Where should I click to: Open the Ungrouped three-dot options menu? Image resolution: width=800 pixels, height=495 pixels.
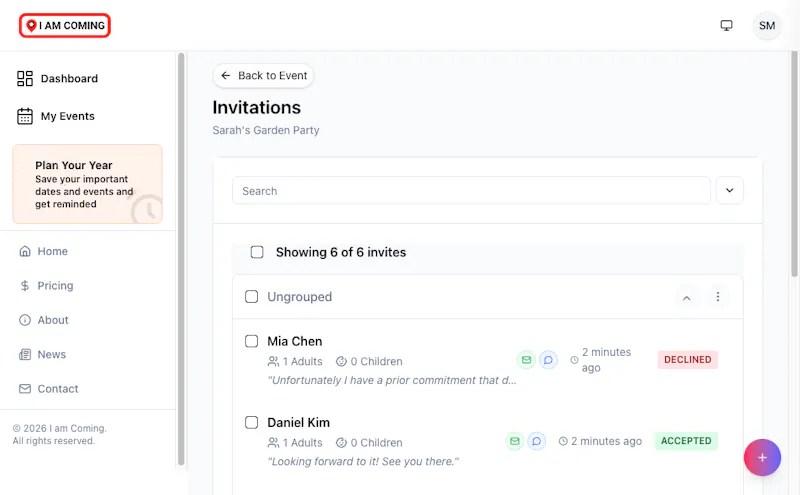(717, 296)
